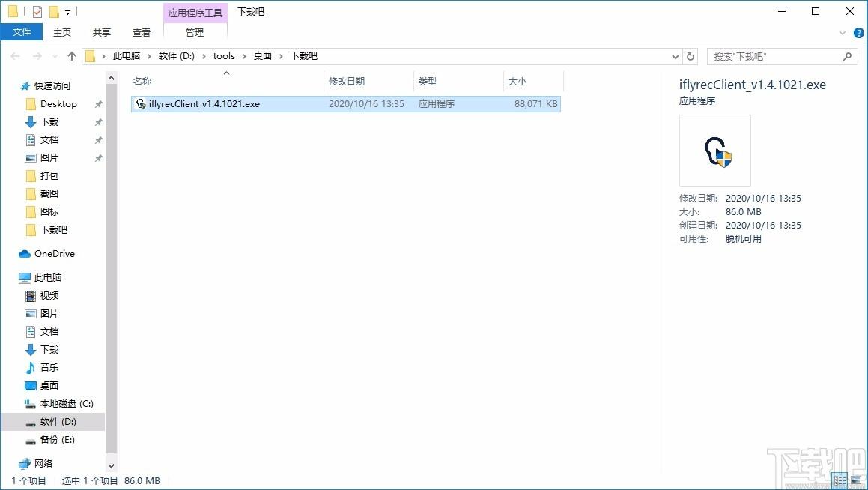
Task: Open the 文件 ribbon menu
Action: (22, 32)
